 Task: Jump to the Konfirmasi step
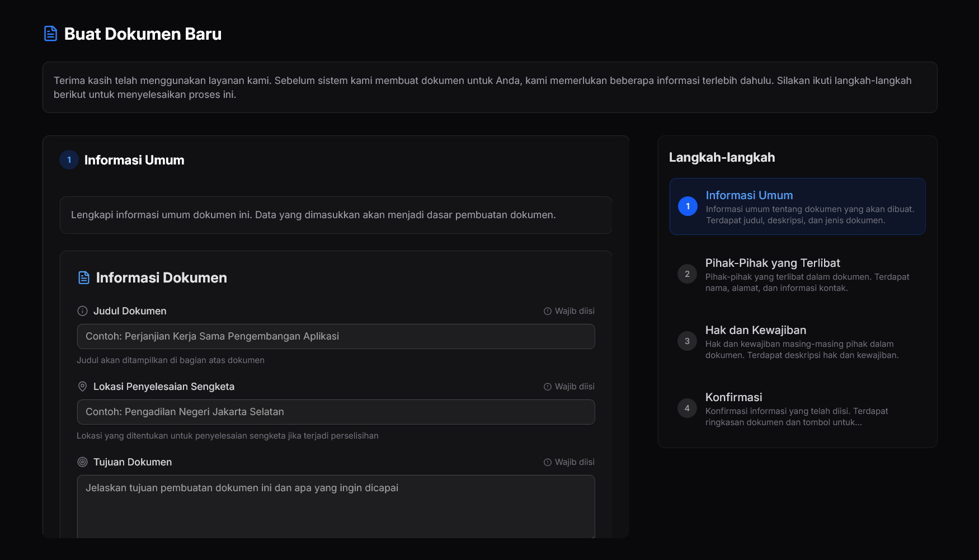[x=797, y=408]
